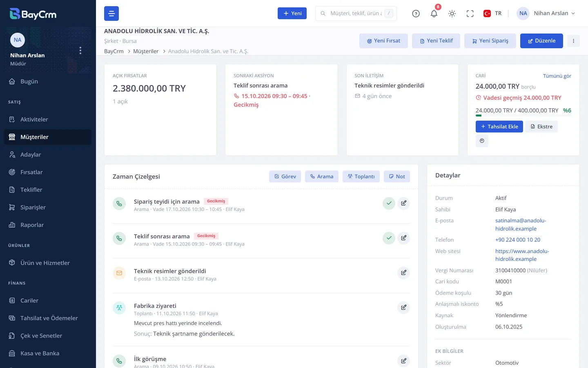Open Kasa ve Banka in sidebar
This screenshot has width=588, height=368.
coord(48,353)
